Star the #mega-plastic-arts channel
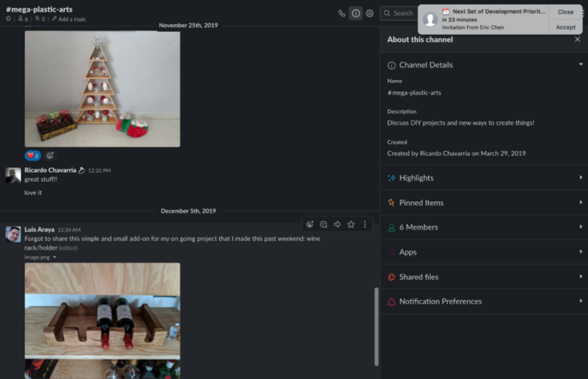Screen dimensions: 588x379 [x=9, y=18]
